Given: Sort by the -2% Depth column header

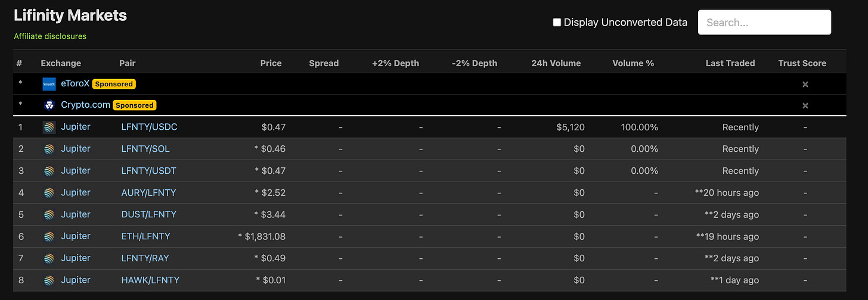Looking at the screenshot, I should click(475, 63).
